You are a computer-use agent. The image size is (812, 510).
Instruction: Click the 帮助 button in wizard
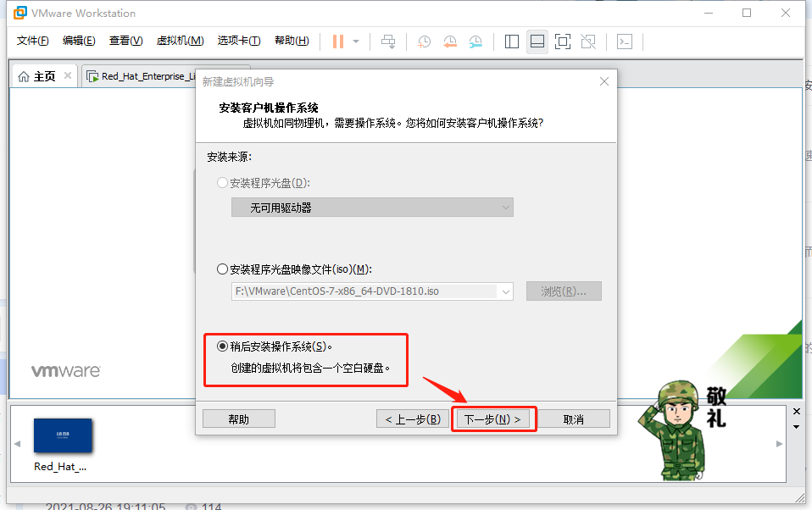[x=239, y=419]
